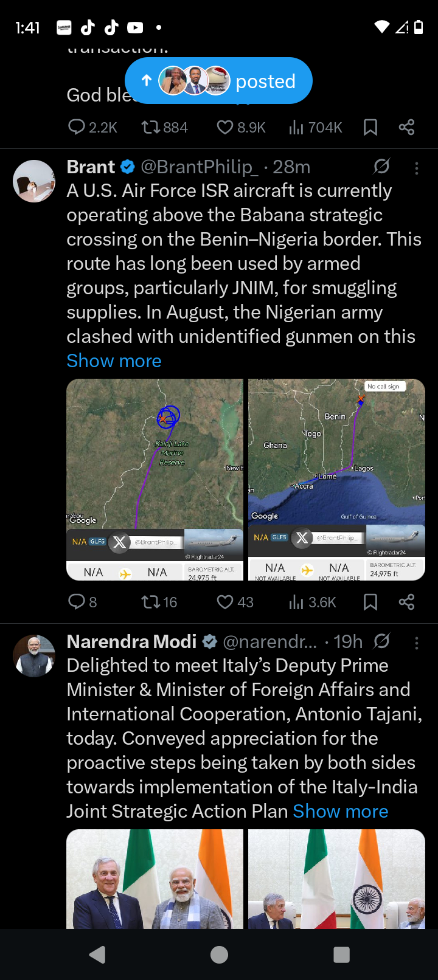Viewport: 438px width, 980px height.
Task: Open three-dot menu on Brant's post
Action: (417, 168)
